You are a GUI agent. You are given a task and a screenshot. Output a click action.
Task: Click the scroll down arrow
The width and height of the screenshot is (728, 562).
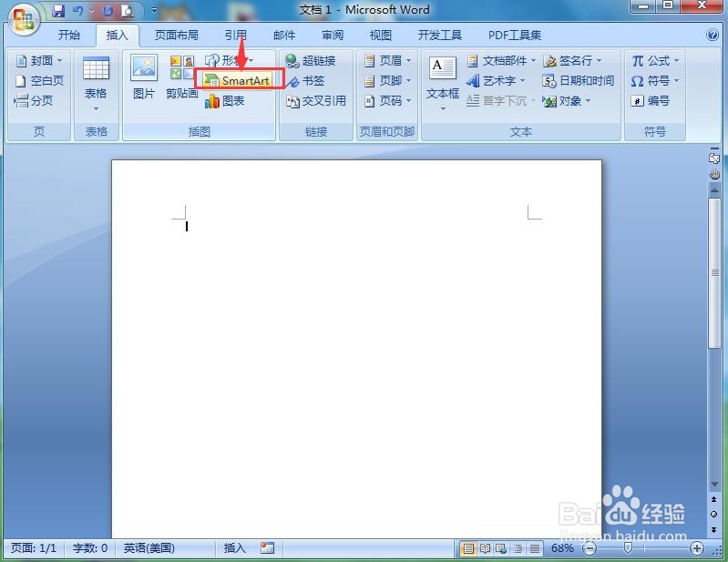(x=714, y=484)
